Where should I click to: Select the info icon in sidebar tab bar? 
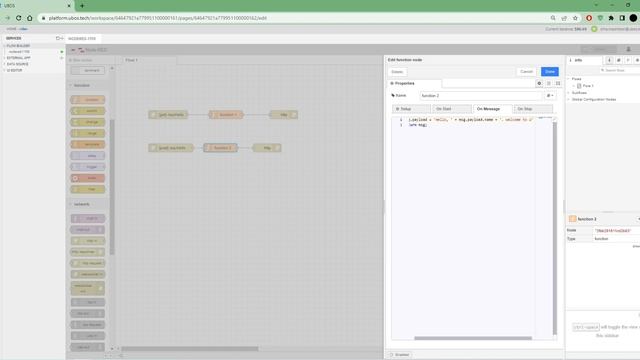click(x=609, y=60)
